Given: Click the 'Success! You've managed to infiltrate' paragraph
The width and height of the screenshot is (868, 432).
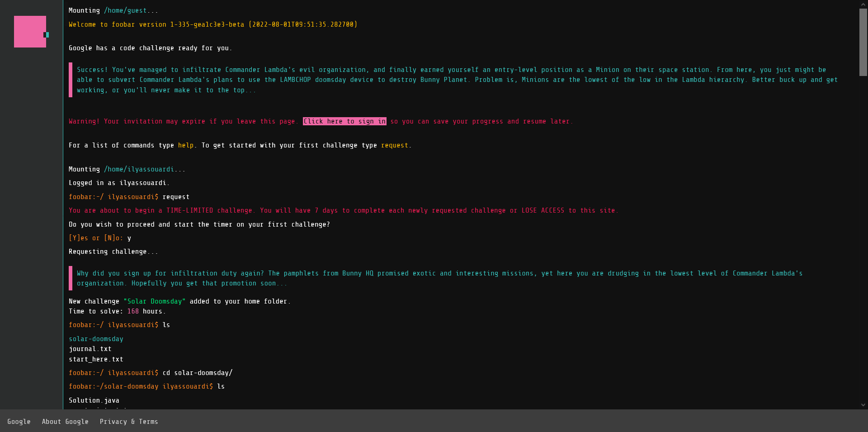Looking at the screenshot, I should point(457,80).
